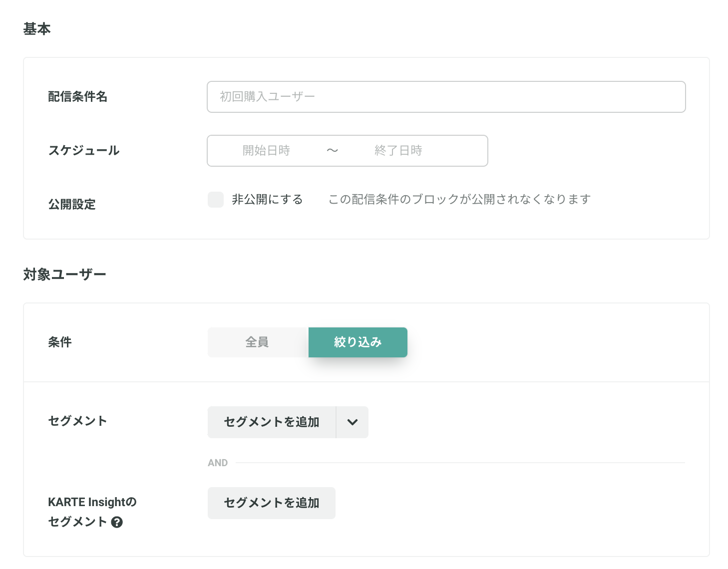
Task: Click the AND separator label
Action: [218, 463]
